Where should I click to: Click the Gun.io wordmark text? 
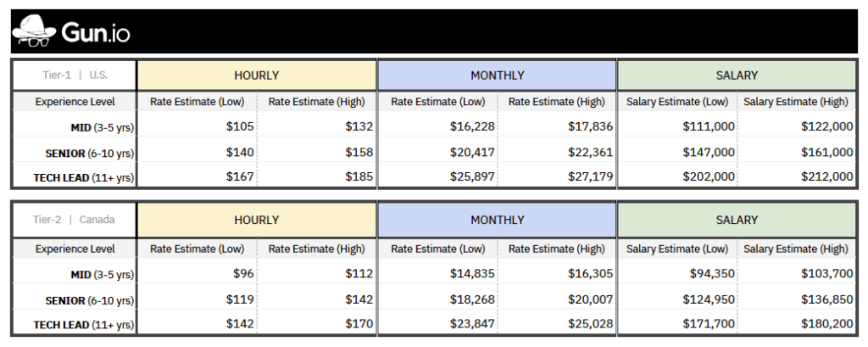pyautogui.click(x=96, y=34)
